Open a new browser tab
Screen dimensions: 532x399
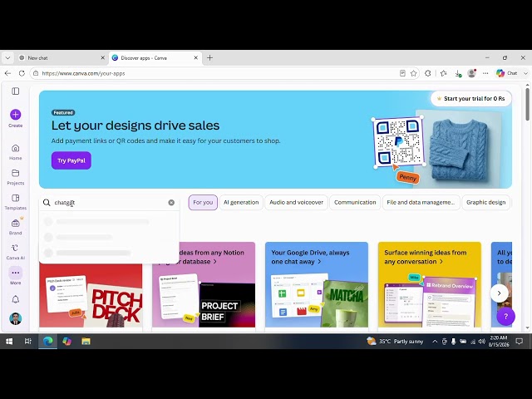[210, 58]
